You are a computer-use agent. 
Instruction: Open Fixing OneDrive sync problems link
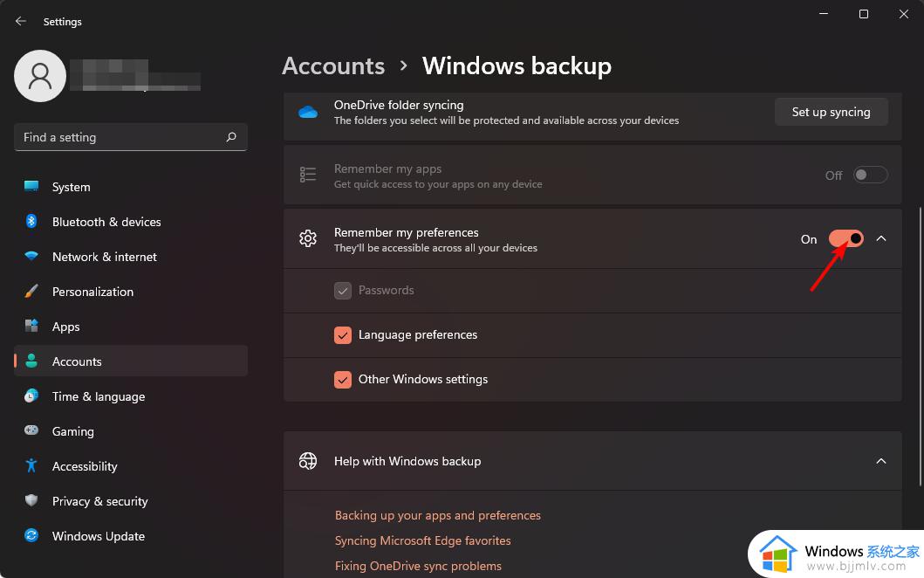pos(418,566)
